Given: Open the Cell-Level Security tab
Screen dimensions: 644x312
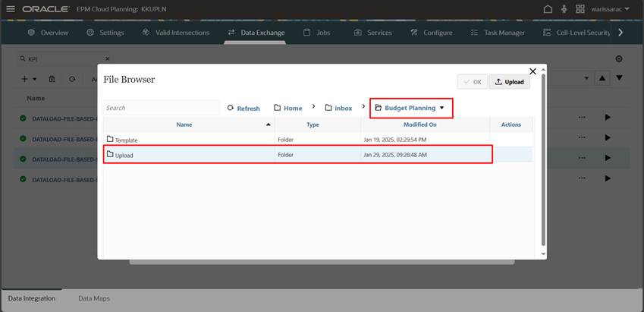Looking at the screenshot, I should pos(576,33).
